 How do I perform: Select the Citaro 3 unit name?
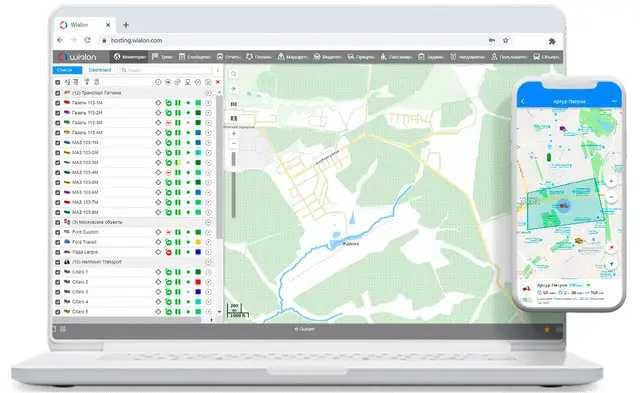[x=80, y=292]
